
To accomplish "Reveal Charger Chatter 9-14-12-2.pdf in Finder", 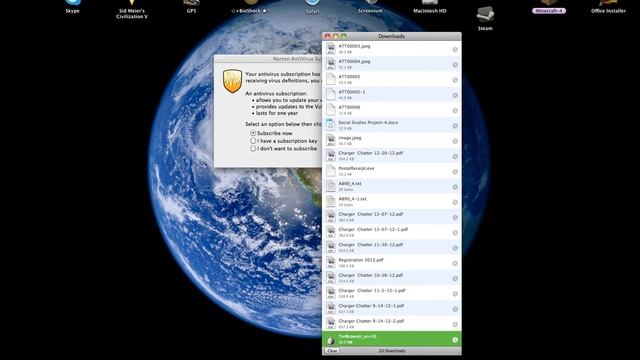I will 455,324.
